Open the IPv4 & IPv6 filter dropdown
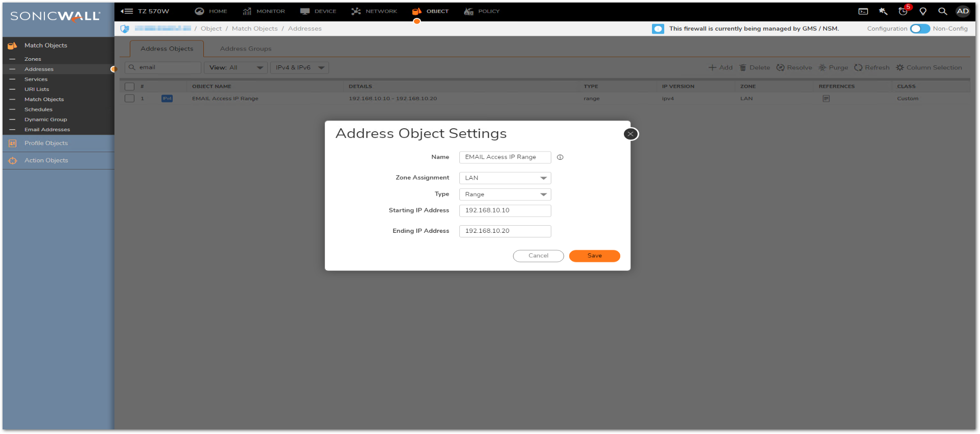Viewport: 980px width, 434px height. (x=299, y=67)
